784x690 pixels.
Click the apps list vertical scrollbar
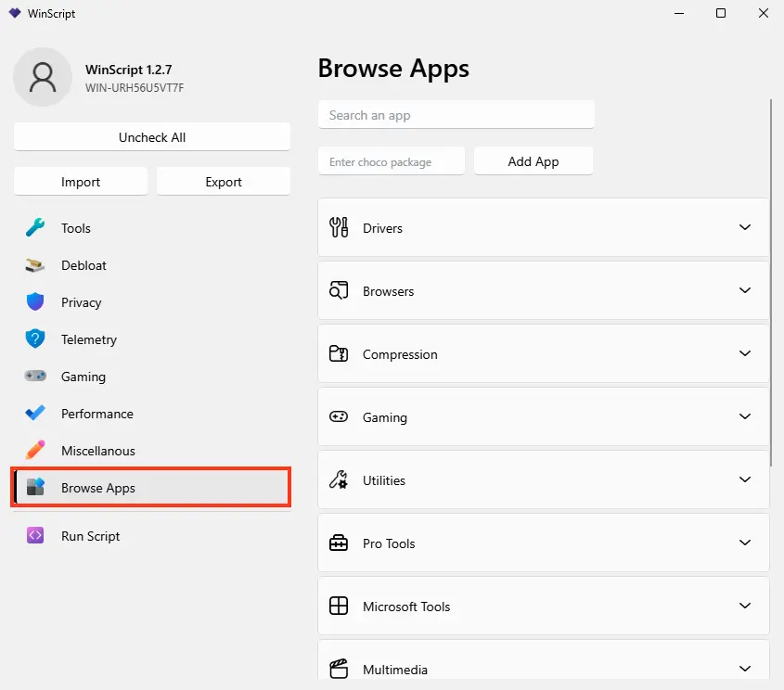point(770,282)
